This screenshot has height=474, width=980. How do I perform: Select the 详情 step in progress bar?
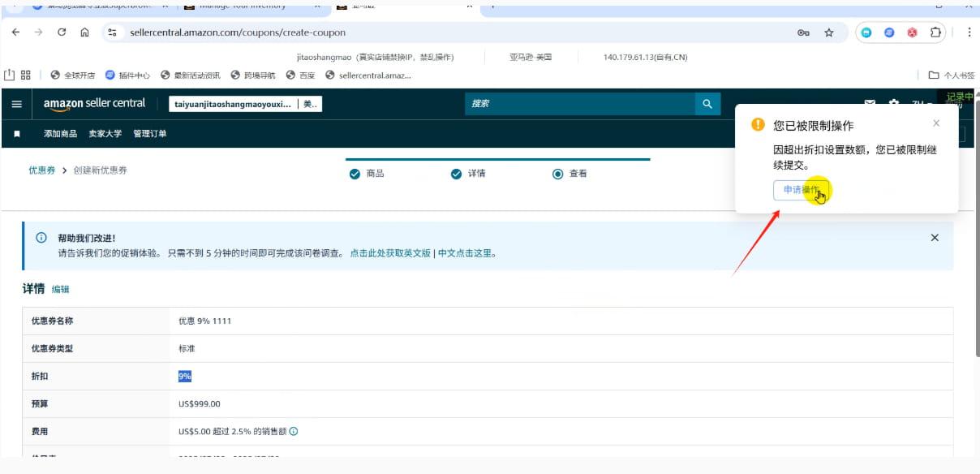coord(468,174)
